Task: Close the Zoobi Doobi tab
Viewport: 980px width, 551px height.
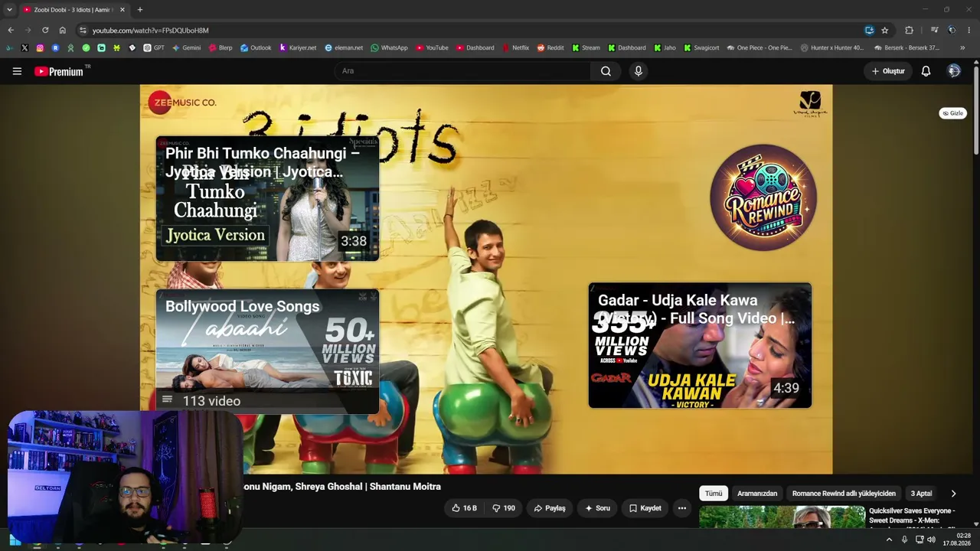Action: [x=122, y=10]
